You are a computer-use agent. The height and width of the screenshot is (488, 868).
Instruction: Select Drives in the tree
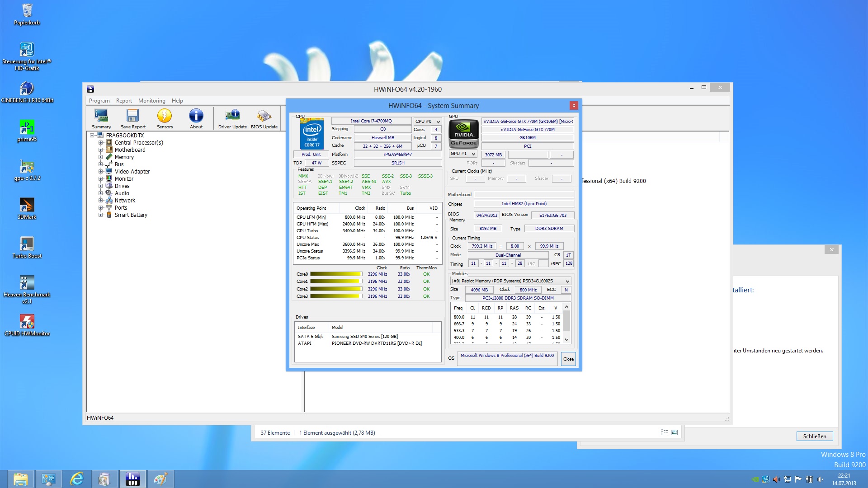122,186
